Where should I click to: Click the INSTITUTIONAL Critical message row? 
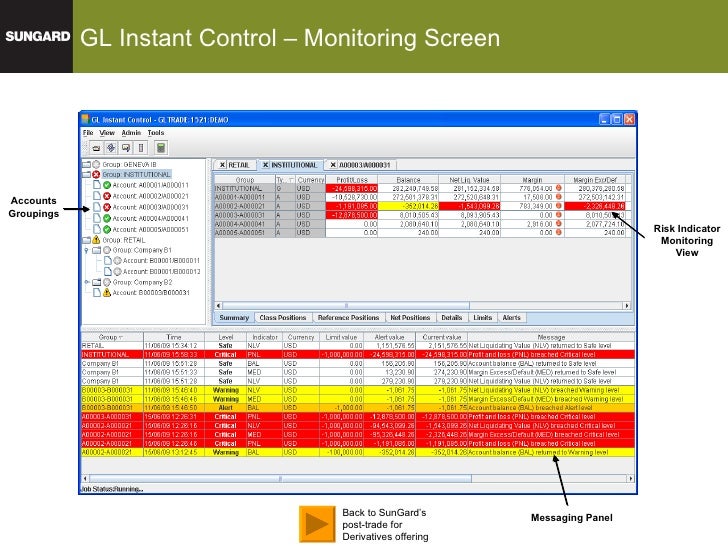coord(358,355)
